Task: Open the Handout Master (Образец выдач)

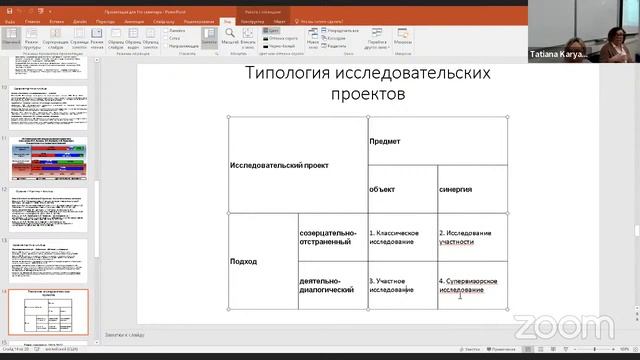Action: point(133,39)
